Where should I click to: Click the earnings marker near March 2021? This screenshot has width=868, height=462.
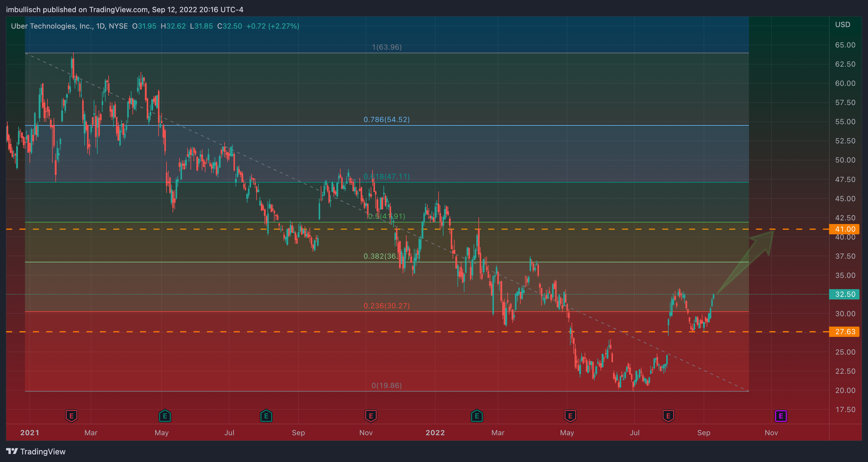click(x=72, y=416)
